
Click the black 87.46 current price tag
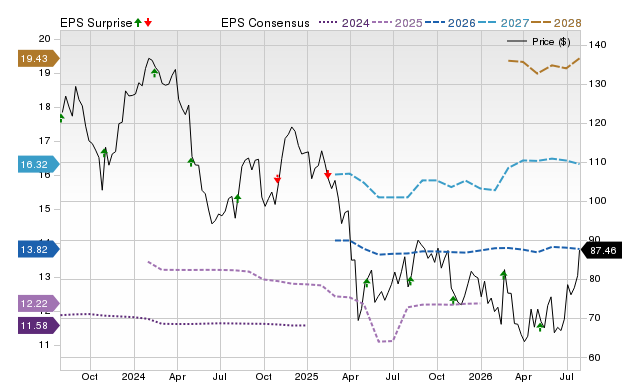pyautogui.click(x=601, y=250)
